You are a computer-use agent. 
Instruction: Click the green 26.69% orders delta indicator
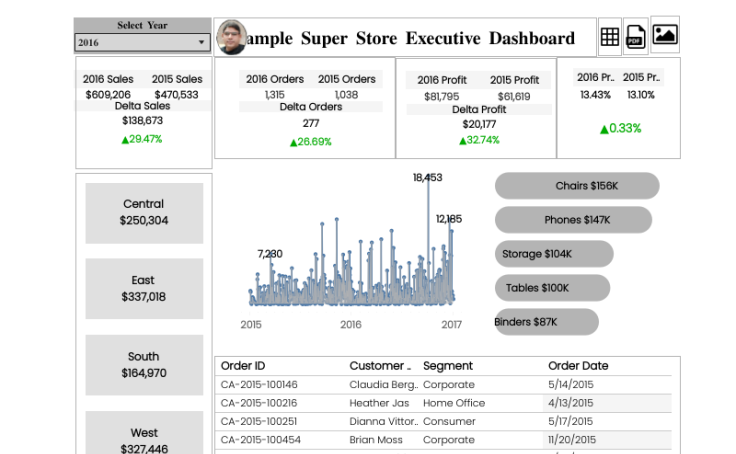(x=310, y=142)
